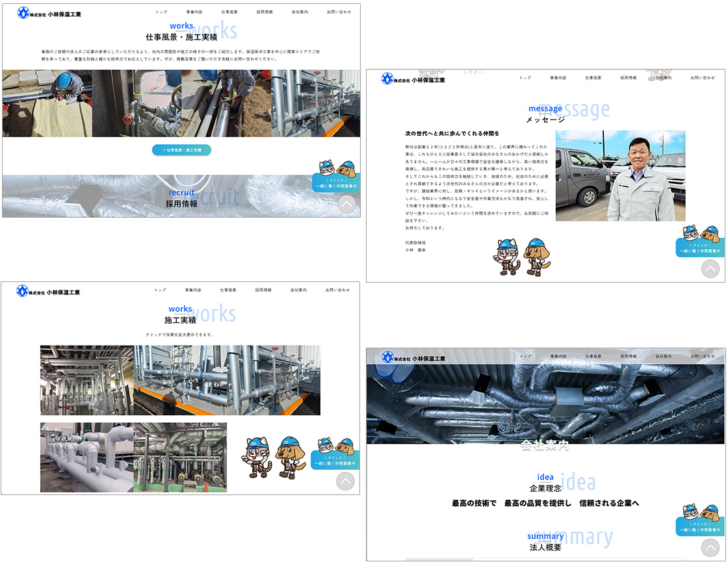The width and height of the screenshot is (728, 564).
Task: Click 小林保温工業 logo on the 仕事風景・施工実績 page
Action: [49, 13]
